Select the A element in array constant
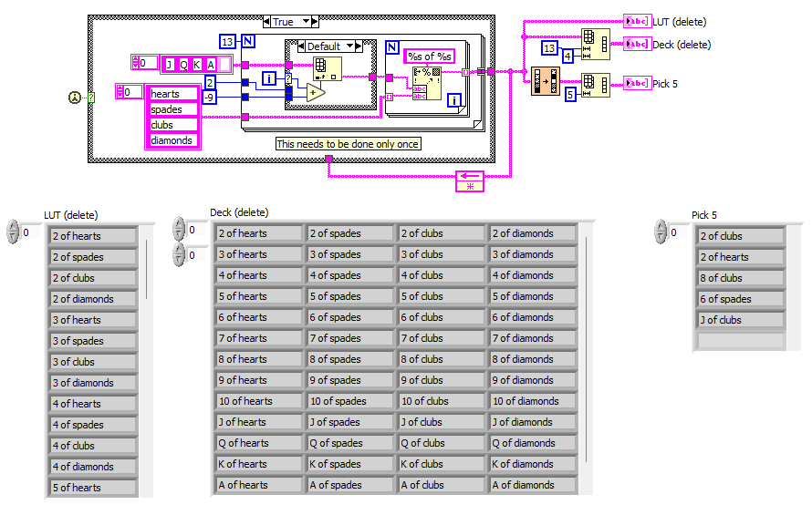Screen dimensions: 812x505 211,65
